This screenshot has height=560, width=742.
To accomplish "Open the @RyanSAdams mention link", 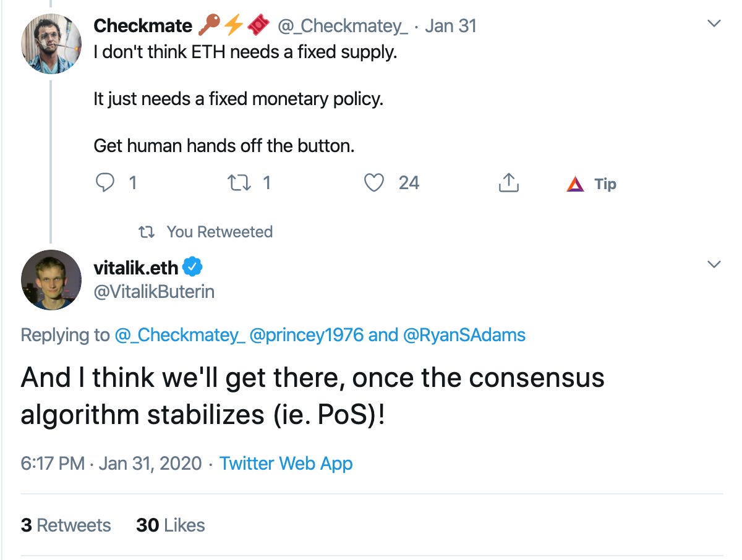I will pyautogui.click(x=464, y=335).
